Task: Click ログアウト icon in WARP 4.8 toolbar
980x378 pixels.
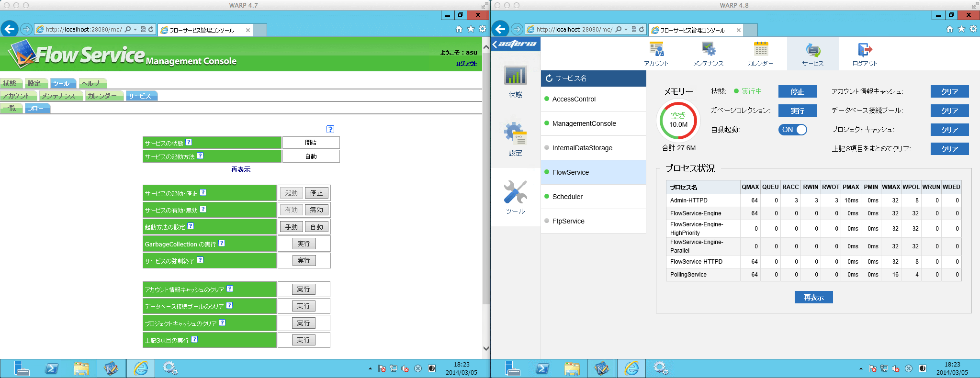Action: coord(865,54)
